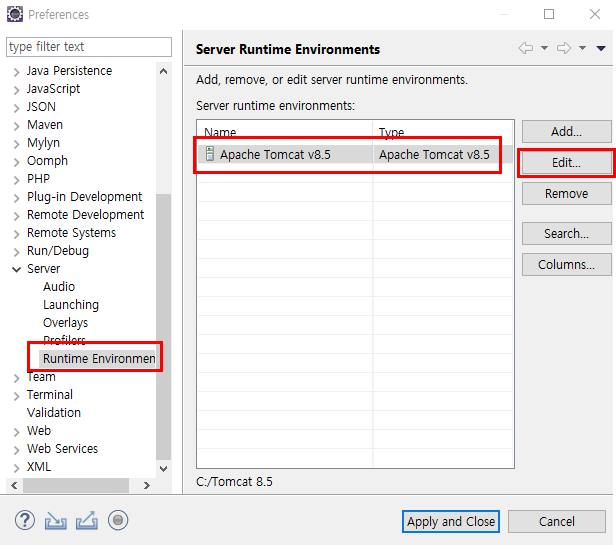The width and height of the screenshot is (616, 545).
Task: Go forward with the right arrow icon
Action: tap(564, 48)
